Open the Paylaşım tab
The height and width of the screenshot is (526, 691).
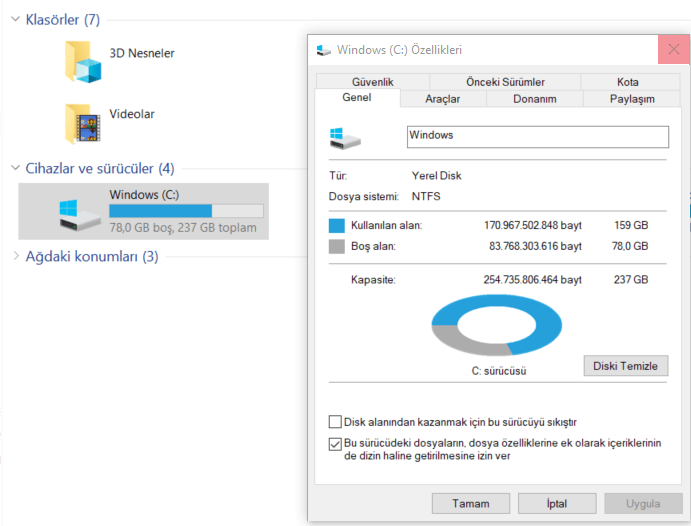(632, 99)
